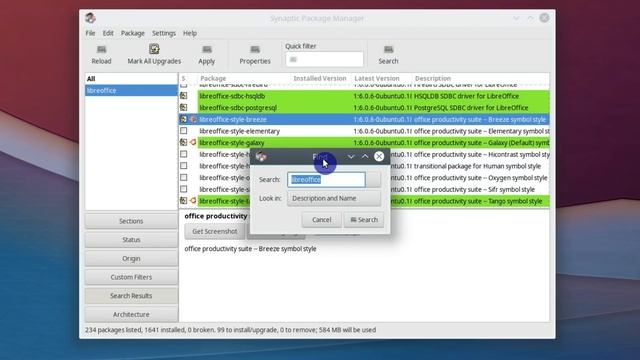Image resolution: width=640 pixels, height=360 pixels.
Task: Click the Synaptic icon in the main title bar
Action: [x=91, y=18]
